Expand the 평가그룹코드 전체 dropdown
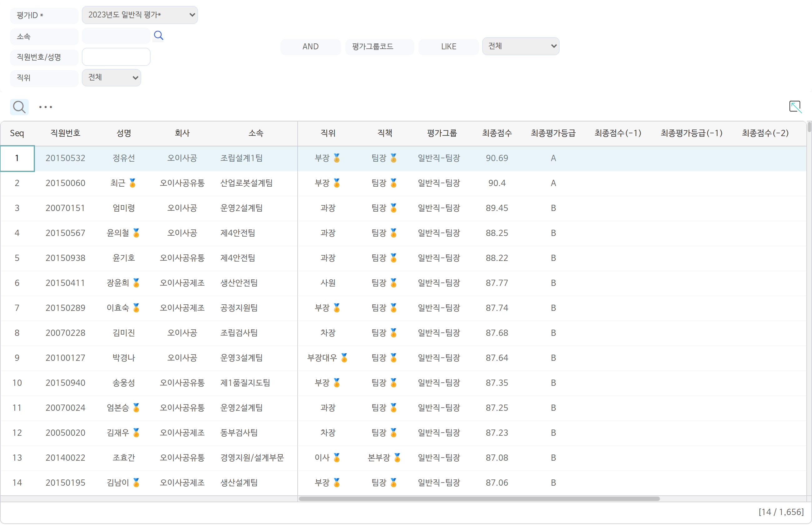 [x=521, y=47]
